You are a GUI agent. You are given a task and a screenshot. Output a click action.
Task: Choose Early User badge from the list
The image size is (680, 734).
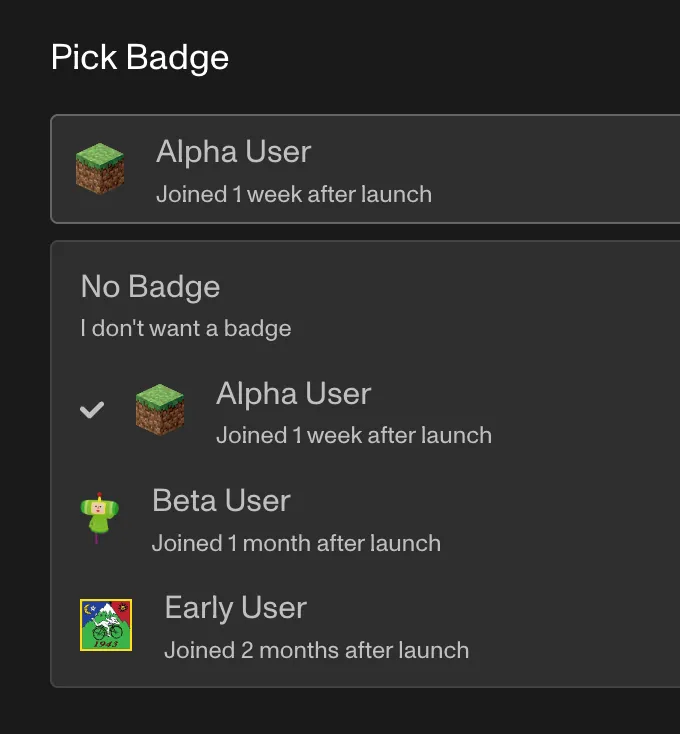[x=365, y=626]
